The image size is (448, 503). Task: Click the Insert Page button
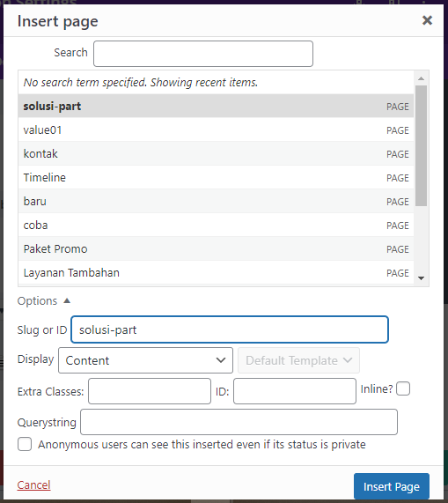pos(392,486)
